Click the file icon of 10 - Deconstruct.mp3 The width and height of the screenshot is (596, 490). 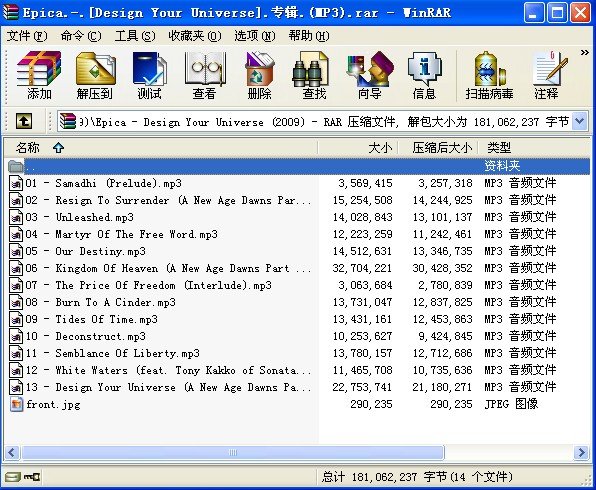(x=16, y=336)
